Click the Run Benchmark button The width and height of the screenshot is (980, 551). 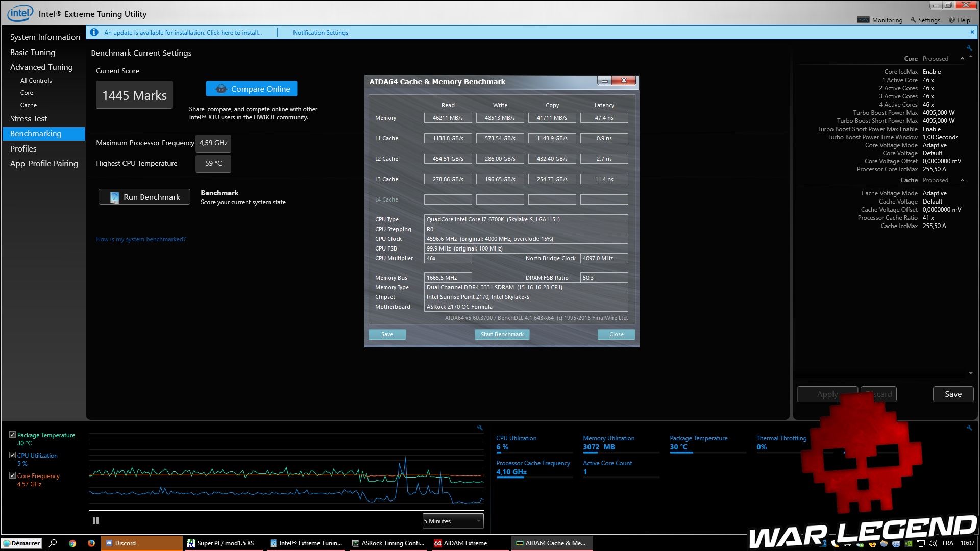pos(144,197)
